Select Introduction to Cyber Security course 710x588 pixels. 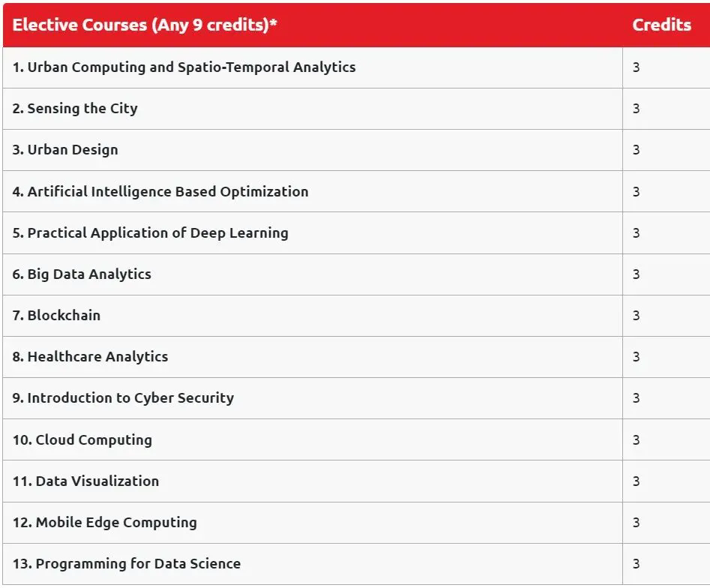click(x=123, y=398)
